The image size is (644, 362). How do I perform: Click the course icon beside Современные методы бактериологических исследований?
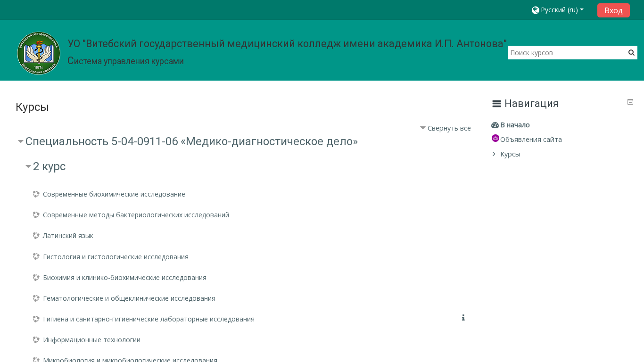click(x=36, y=215)
